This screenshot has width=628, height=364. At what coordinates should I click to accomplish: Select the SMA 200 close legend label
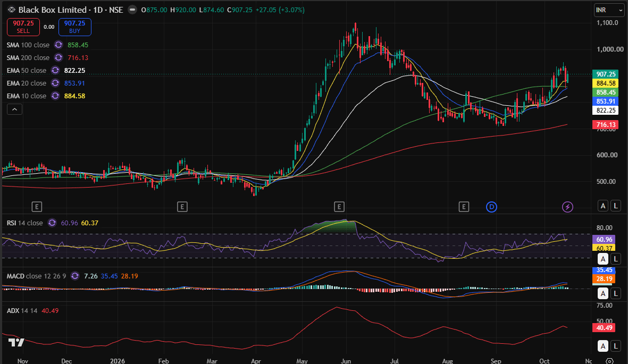click(28, 58)
